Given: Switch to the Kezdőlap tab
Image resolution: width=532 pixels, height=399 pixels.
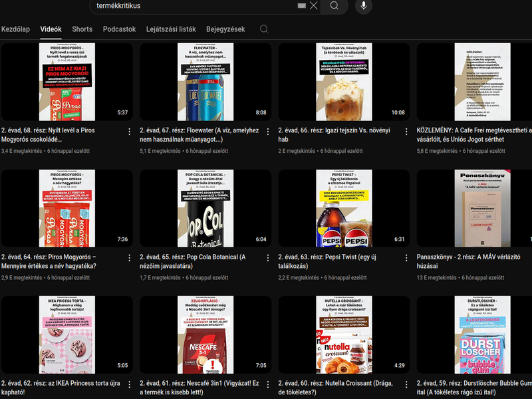Looking at the screenshot, I should [15, 29].
